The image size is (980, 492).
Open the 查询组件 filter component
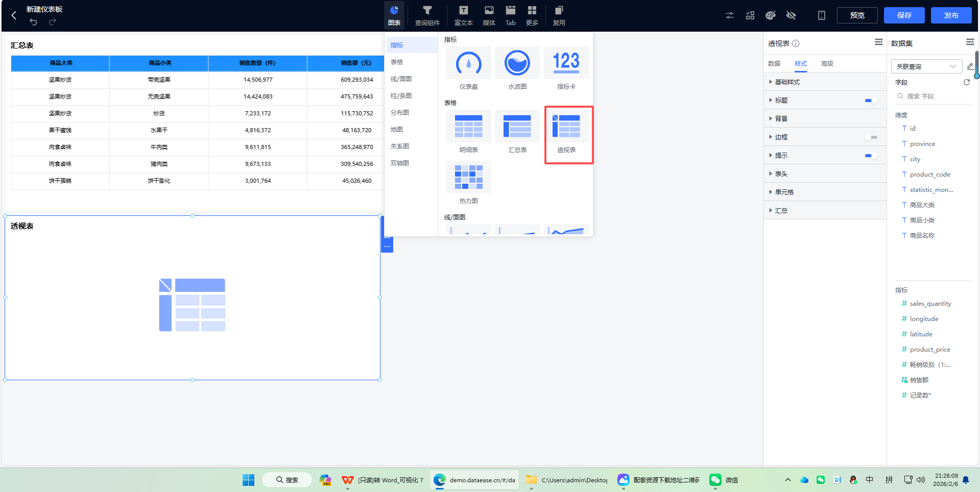click(x=427, y=15)
